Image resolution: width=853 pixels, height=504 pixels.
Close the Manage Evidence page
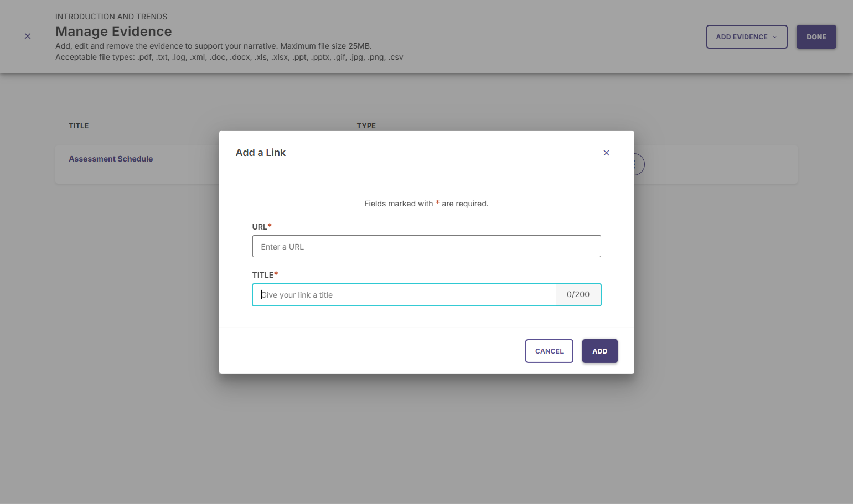click(28, 36)
